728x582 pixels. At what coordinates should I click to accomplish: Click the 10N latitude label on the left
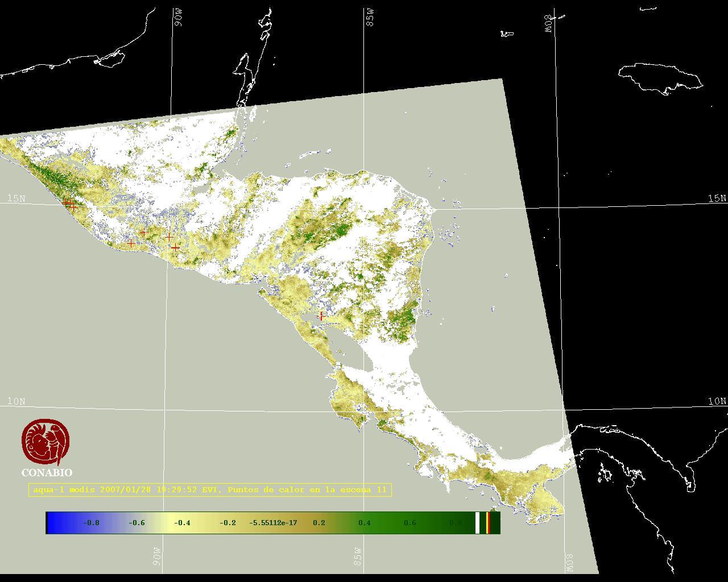tap(16, 401)
